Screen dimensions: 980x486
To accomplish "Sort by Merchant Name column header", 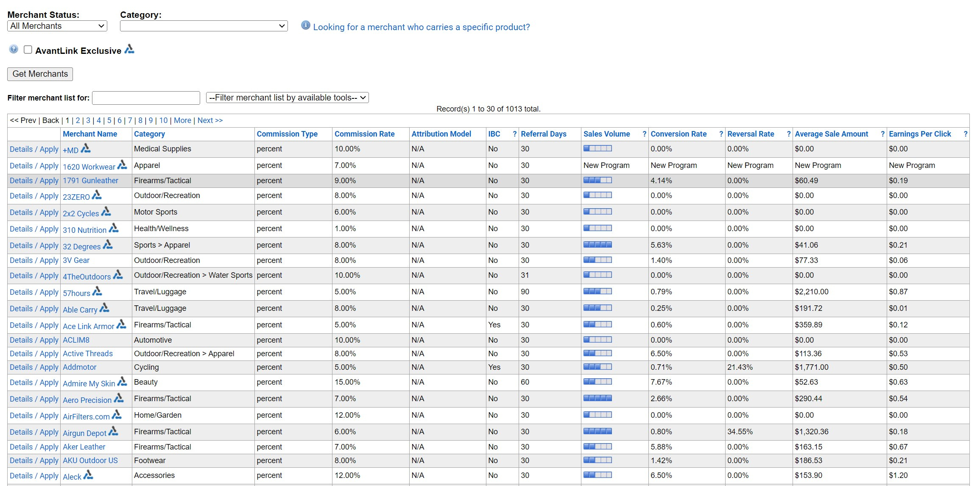I will coord(90,134).
